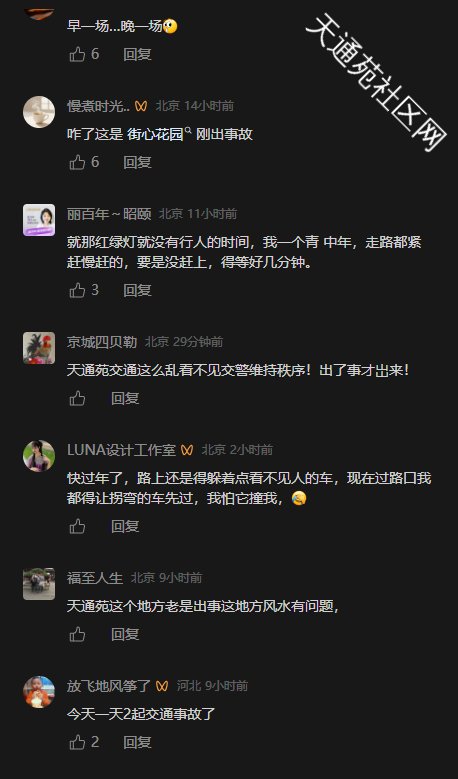
Task: Click the search icon beside 街心花园
Action: coord(188,131)
